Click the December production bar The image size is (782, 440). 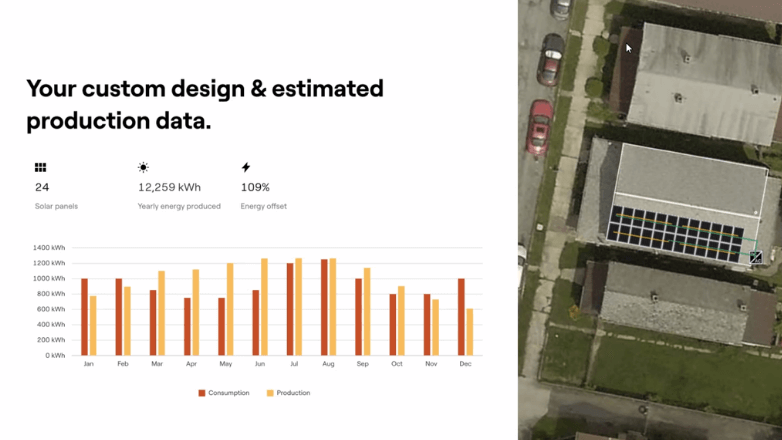pyautogui.click(x=470, y=332)
